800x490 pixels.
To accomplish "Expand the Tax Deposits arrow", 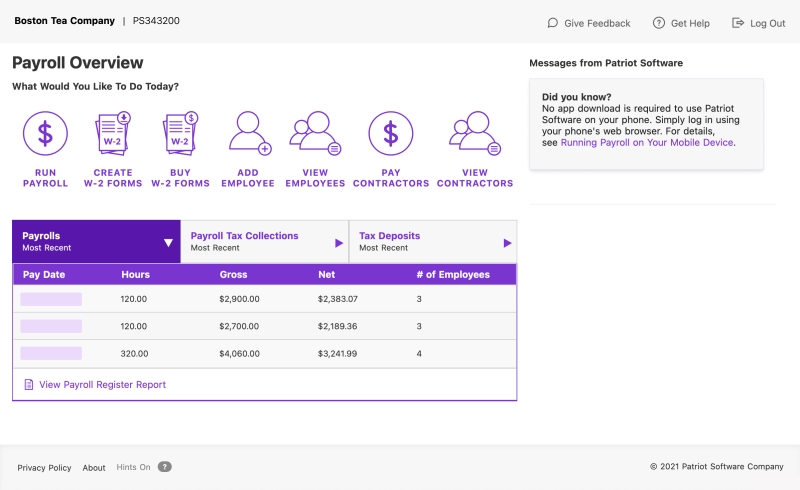I will 507,243.
